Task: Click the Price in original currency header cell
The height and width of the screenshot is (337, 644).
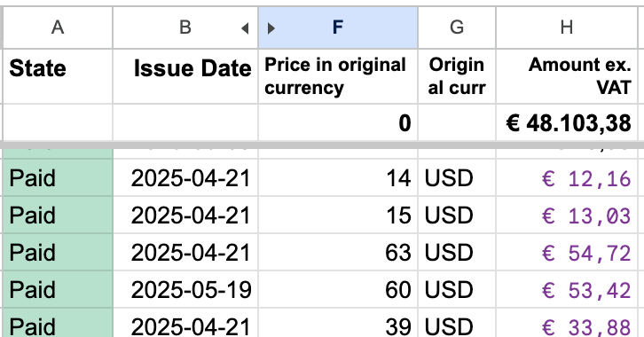Action: pyautogui.click(x=338, y=76)
